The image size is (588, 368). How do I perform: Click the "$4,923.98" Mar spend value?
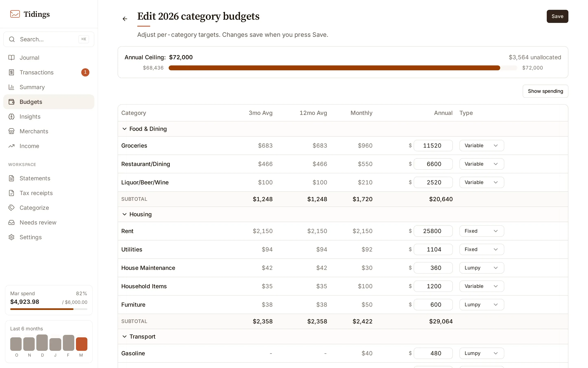[x=24, y=302]
